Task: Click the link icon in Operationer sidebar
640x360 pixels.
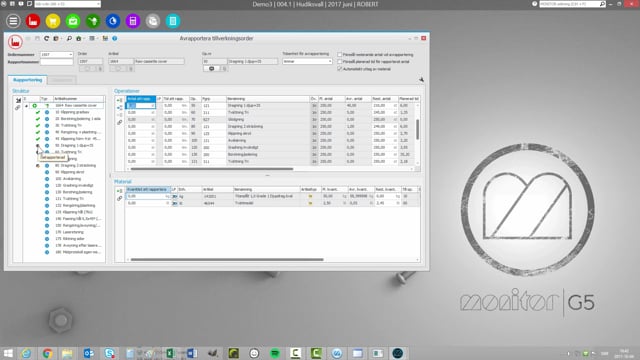Action: point(120,122)
